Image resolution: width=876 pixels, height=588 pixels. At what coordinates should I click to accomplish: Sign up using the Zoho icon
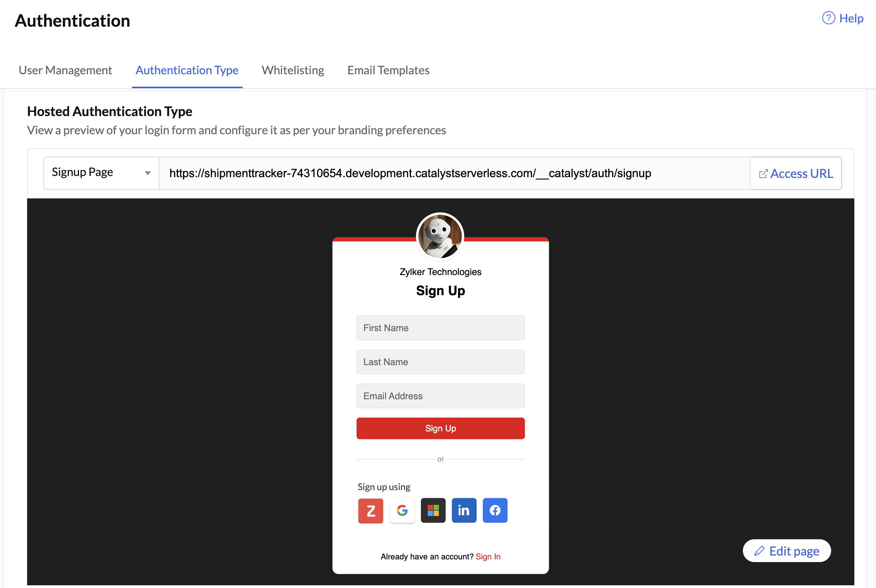pos(370,510)
